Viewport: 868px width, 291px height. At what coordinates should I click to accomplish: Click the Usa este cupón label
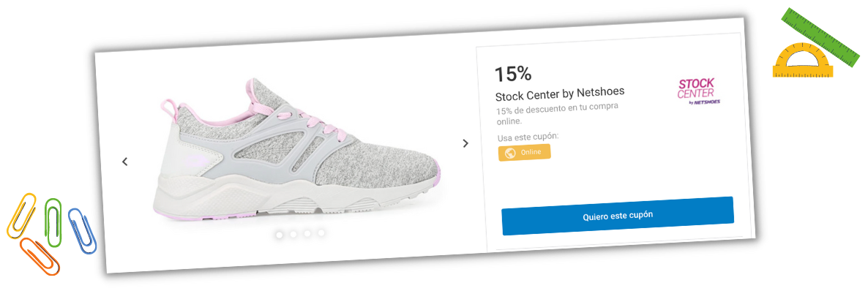528,137
